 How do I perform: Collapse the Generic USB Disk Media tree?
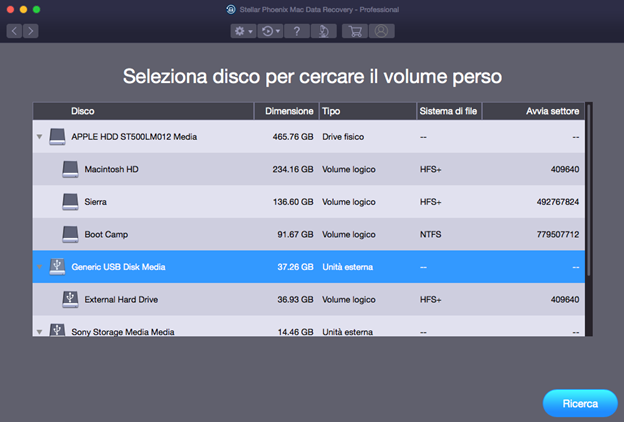[x=39, y=267]
